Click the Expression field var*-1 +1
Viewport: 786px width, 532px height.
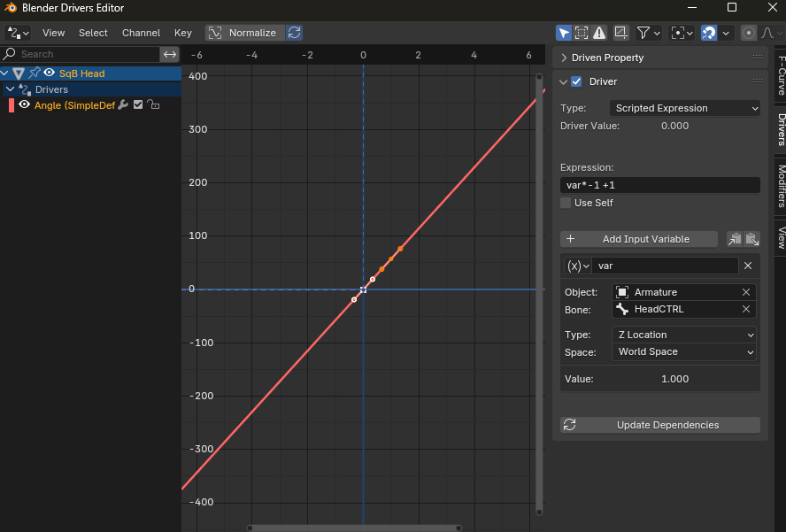pyautogui.click(x=660, y=185)
